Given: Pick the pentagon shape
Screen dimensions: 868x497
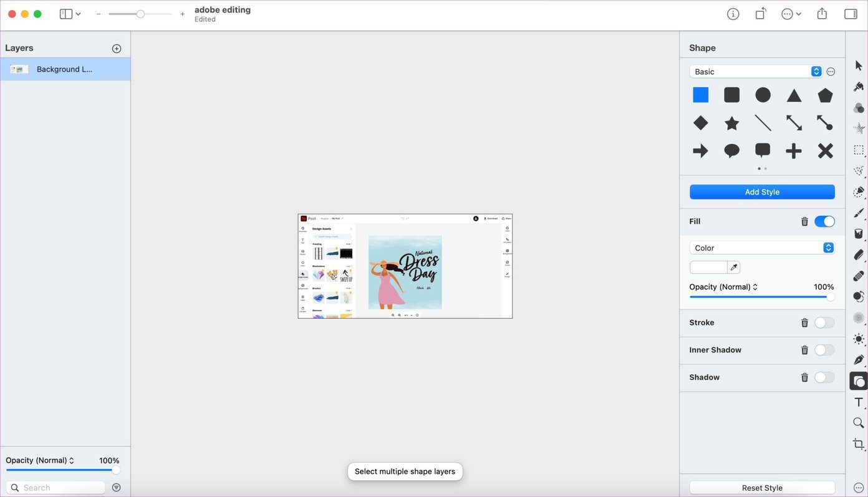Looking at the screenshot, I should 825,95.
